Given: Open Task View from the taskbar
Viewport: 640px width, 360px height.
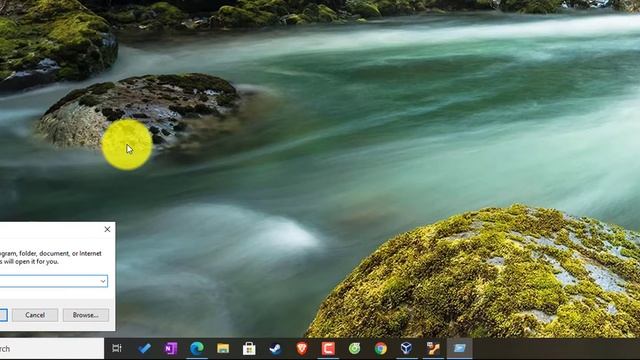Looking at the screenshot, I should (117, 348).
